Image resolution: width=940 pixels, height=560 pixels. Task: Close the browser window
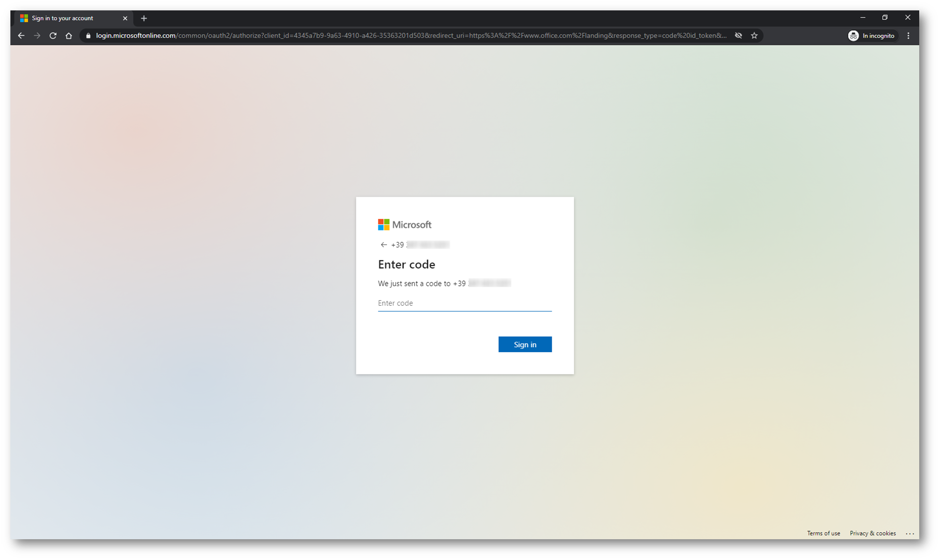(x=907, y=17)
